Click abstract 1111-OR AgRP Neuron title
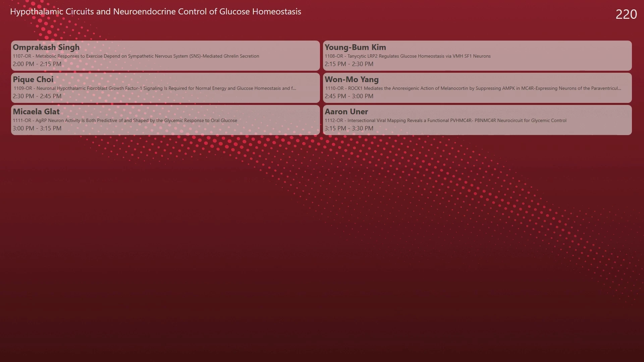 pos(125,120)
